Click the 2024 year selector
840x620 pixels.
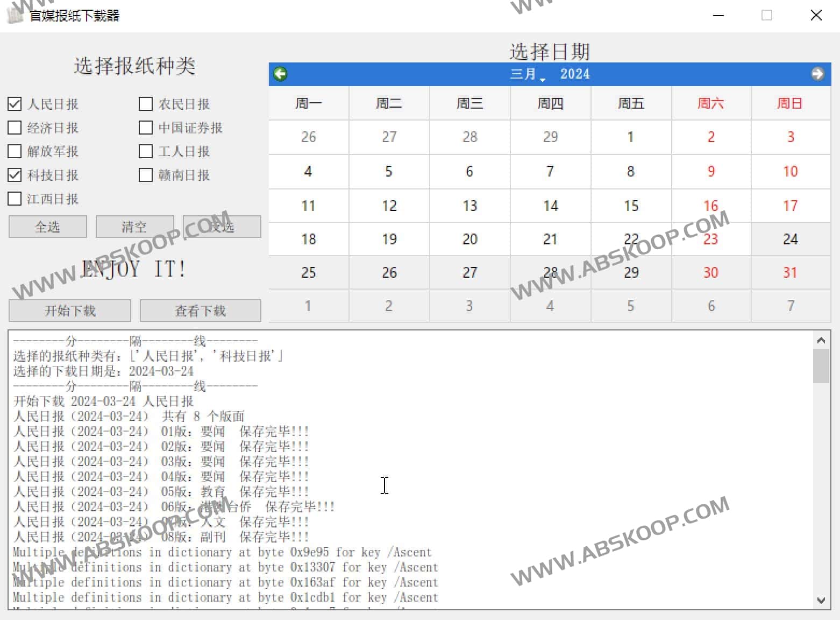[575, 74]
